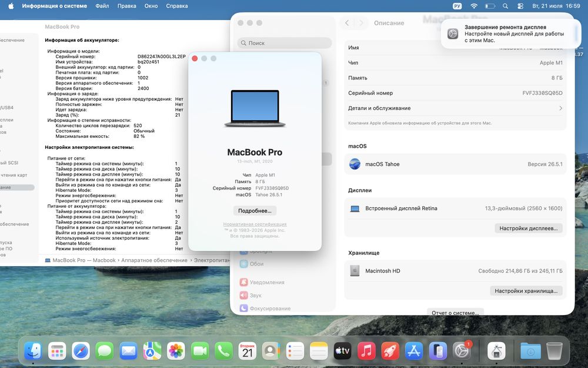Open Control Center in menu bar

coord(520,6)
